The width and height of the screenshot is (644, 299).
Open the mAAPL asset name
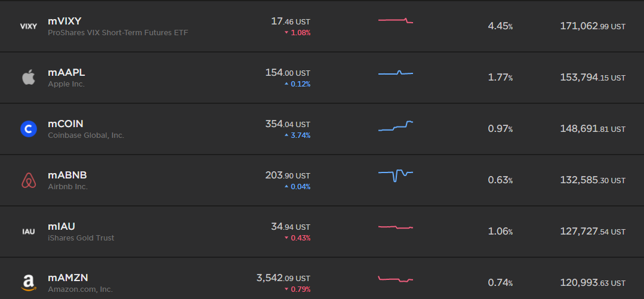66,73
